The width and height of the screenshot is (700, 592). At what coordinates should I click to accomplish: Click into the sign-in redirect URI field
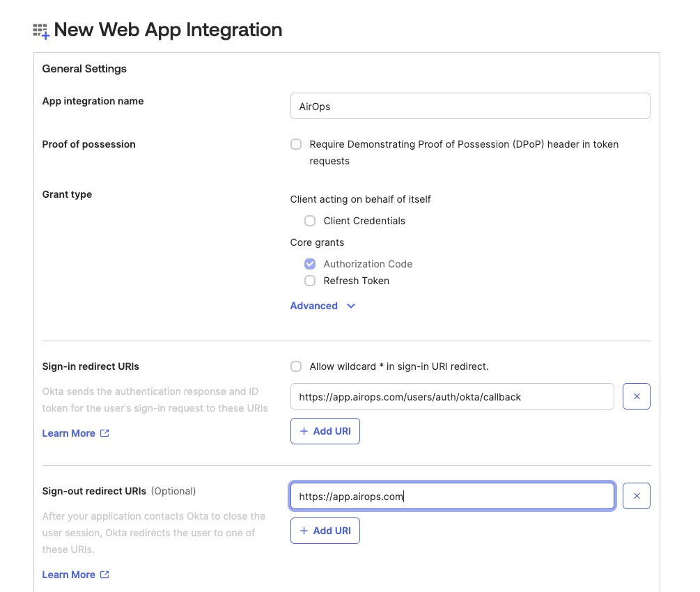coord(452,396)
